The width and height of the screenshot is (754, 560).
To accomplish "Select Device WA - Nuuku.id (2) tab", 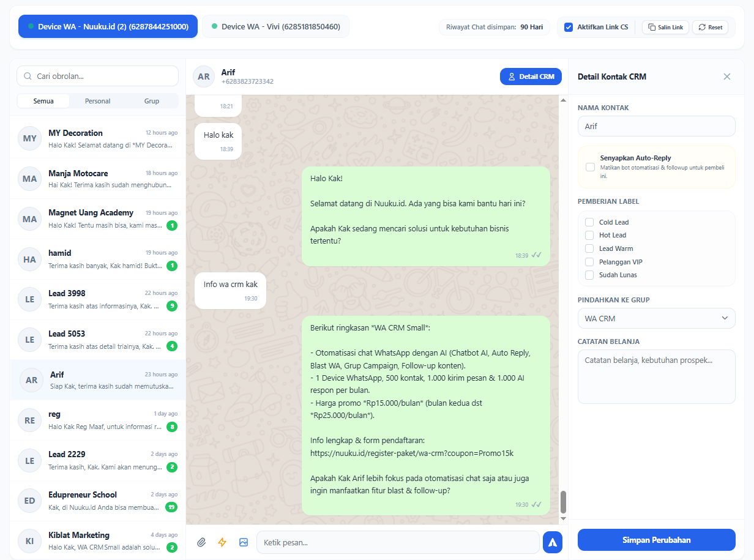I will [x=108, y=27].
